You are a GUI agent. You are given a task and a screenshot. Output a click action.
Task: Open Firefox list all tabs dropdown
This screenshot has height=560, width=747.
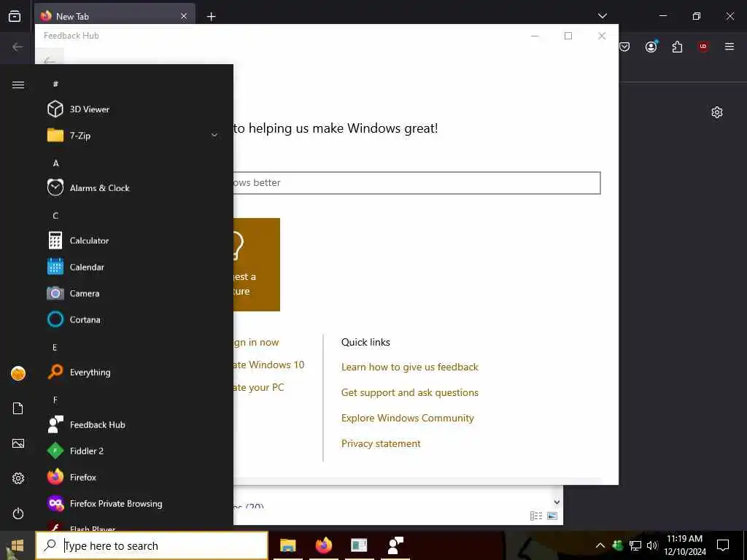point(602,16)
